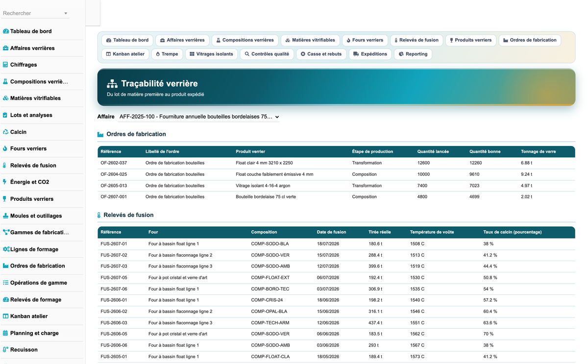Click the Quantité bonne column header

(x=485, y=152)
